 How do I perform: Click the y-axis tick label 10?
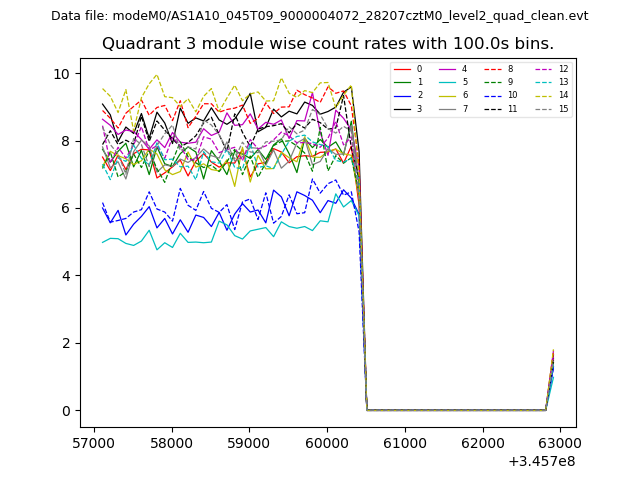coord(62,74)
